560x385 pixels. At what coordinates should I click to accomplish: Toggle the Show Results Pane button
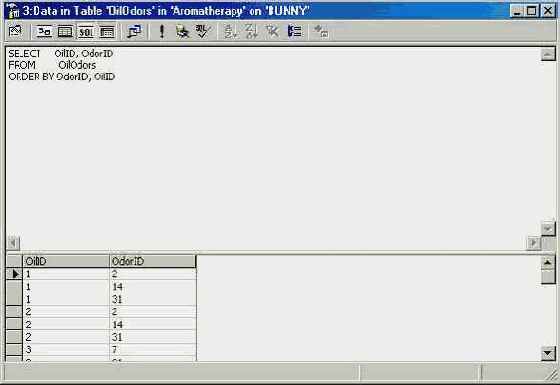point(107,32)
